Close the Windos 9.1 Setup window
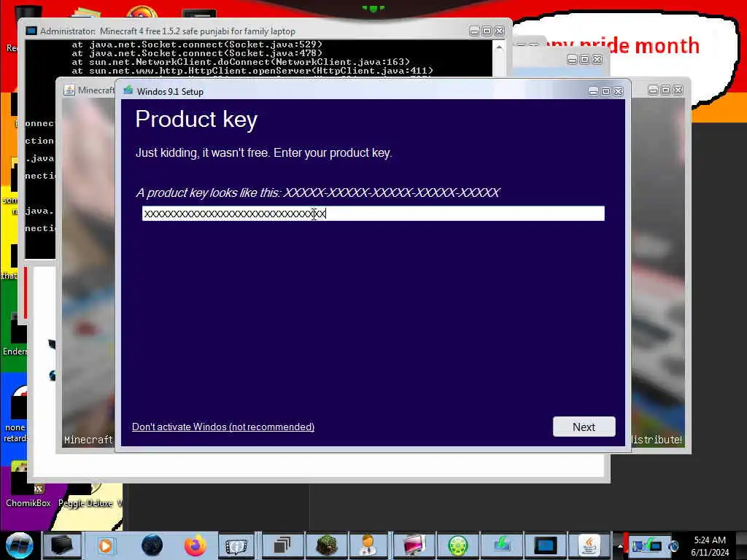Screen dimensions: 747x560 point(619,91)
